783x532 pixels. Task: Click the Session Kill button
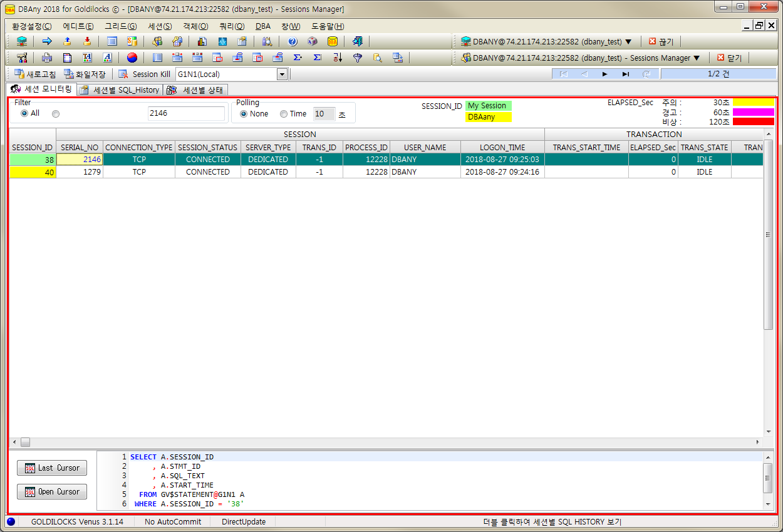(x=145, y=74)
